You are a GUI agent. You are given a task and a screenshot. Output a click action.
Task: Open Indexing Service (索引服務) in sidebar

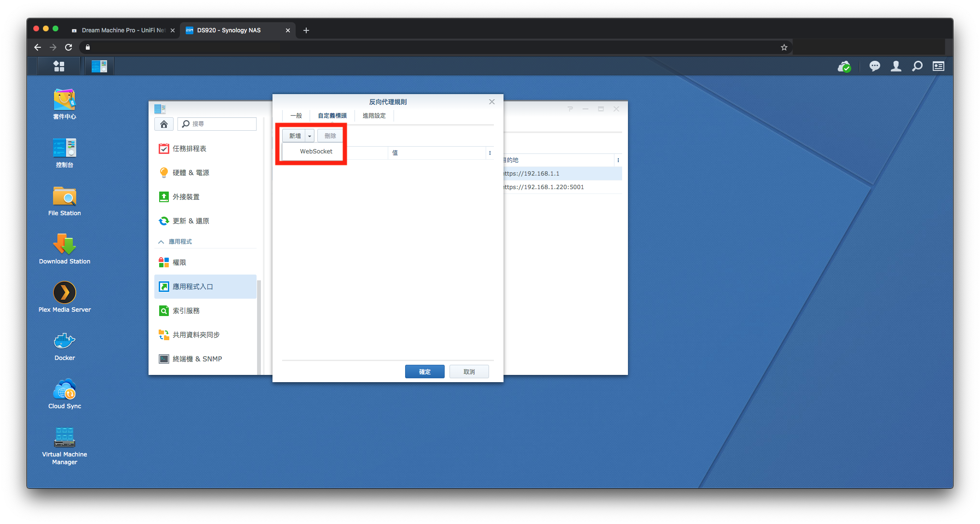coord(205,311)
